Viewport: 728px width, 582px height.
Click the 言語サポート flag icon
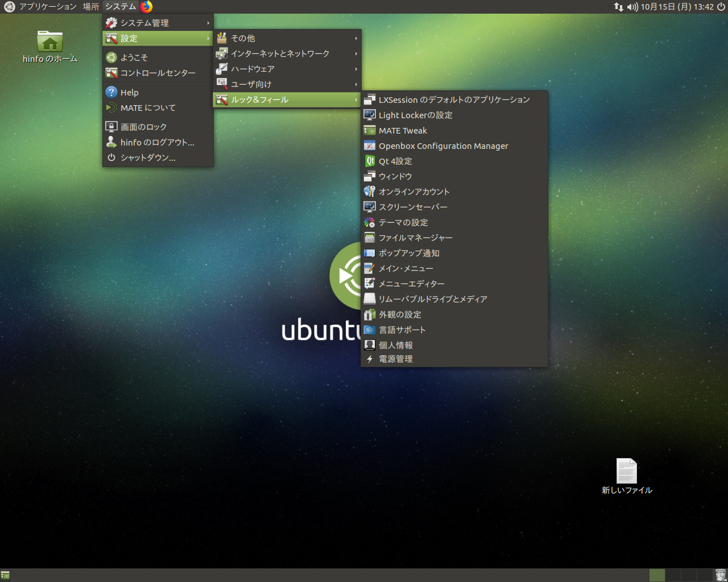tap(370, 330)
